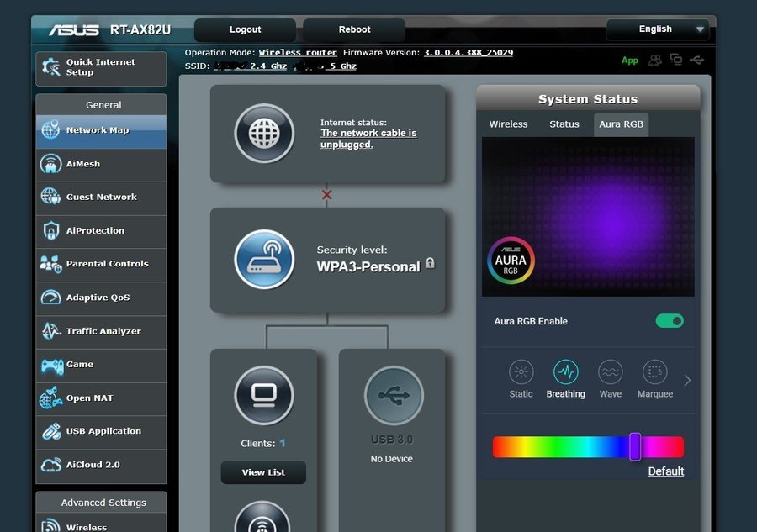The image size is (757, 532).
Task: Click the Internet status globe icon
Action: tap(264, 133)
